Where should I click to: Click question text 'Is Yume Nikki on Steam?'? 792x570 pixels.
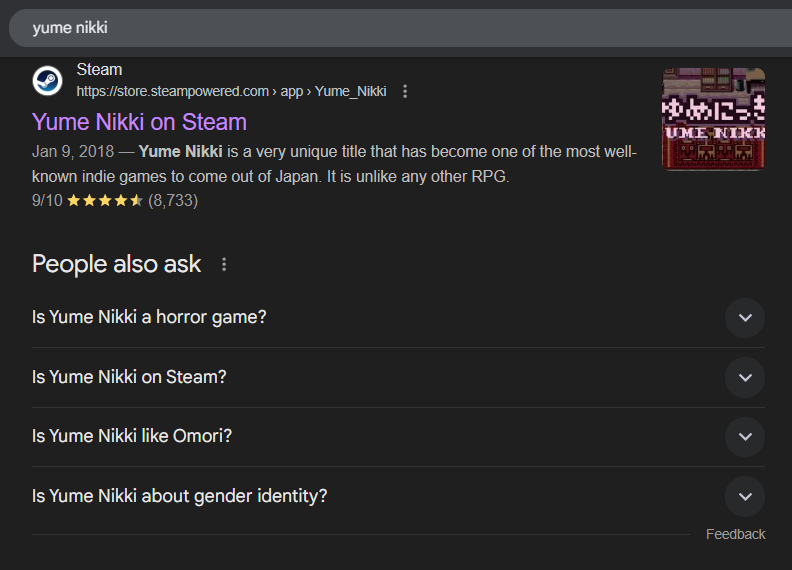pos(129,377)
